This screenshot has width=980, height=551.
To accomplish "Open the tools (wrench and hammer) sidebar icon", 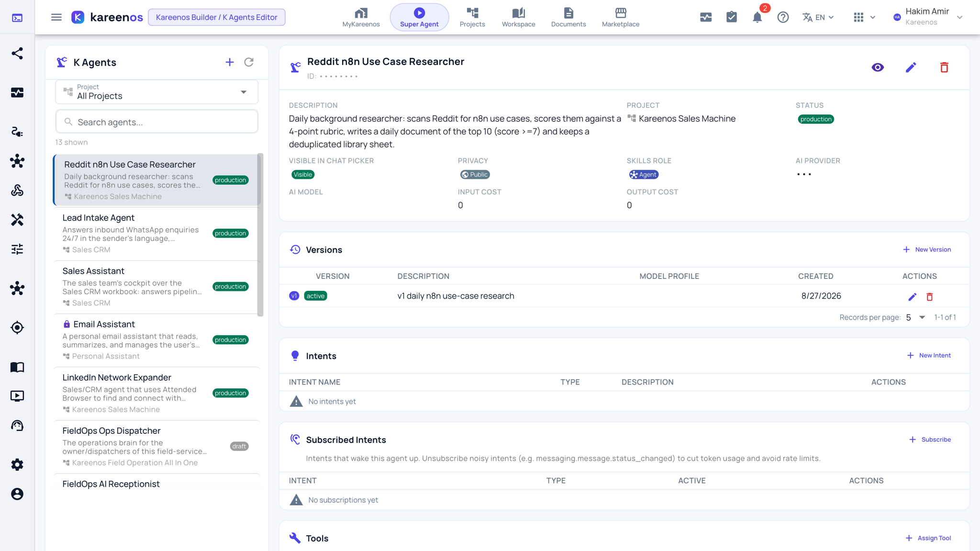I will pos(17,220).
